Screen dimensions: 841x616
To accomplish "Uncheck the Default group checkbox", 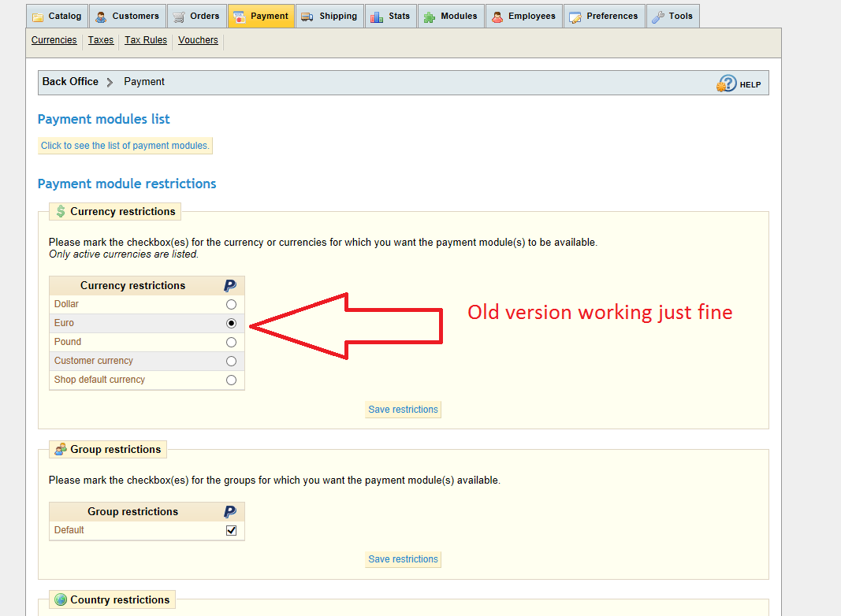I will (x=231, y=530).
